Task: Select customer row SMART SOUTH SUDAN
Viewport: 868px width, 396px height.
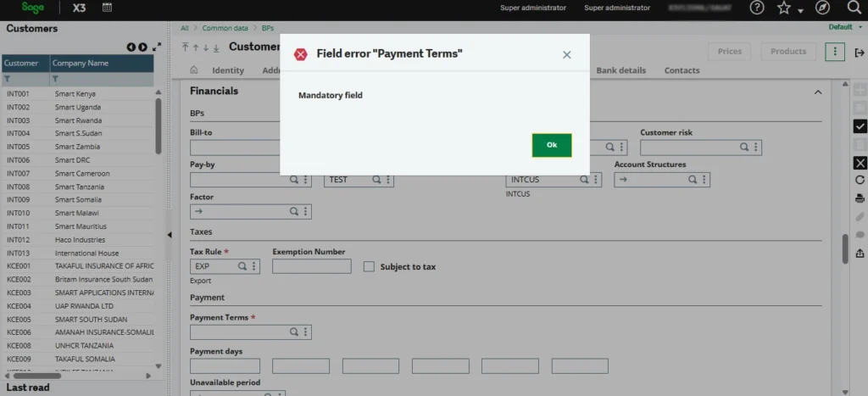Action: pyautogui.click(x=77, y=320)
